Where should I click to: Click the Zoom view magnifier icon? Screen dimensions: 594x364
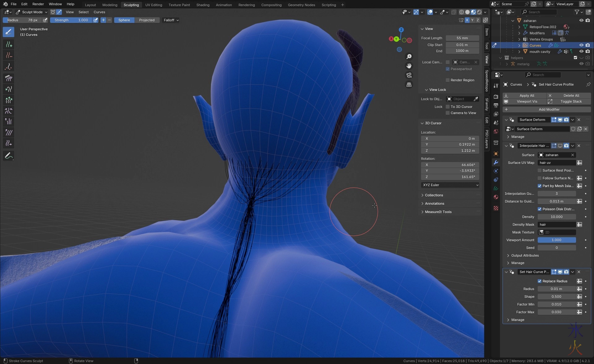[409, 57]
